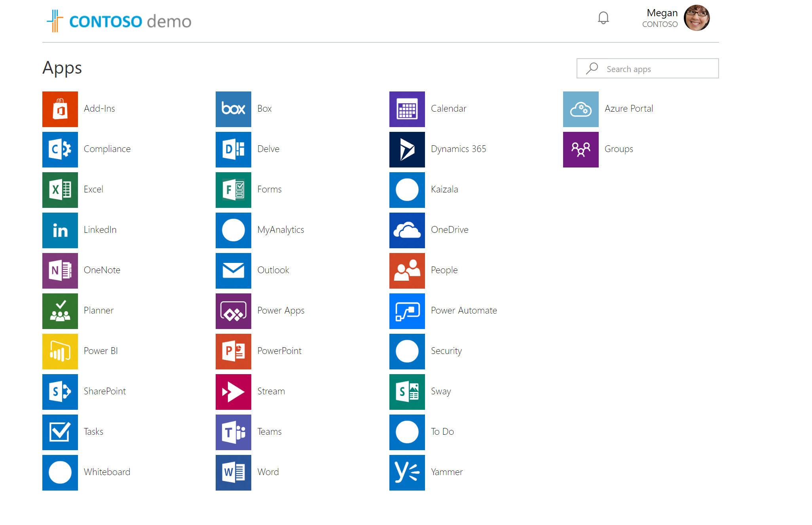
Task: Open the Stream app icon
Action: coord(233,392)
